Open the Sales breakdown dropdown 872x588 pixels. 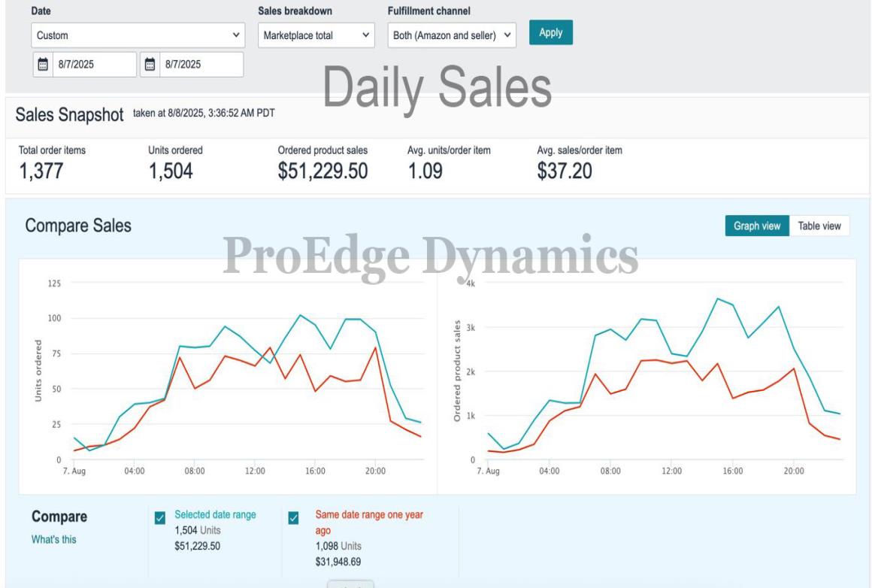tap(316, 35)
